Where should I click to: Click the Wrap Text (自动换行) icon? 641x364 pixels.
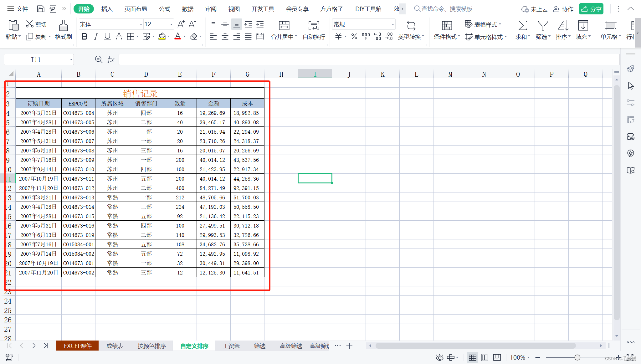pyautogui.click(x=314, y=26)
